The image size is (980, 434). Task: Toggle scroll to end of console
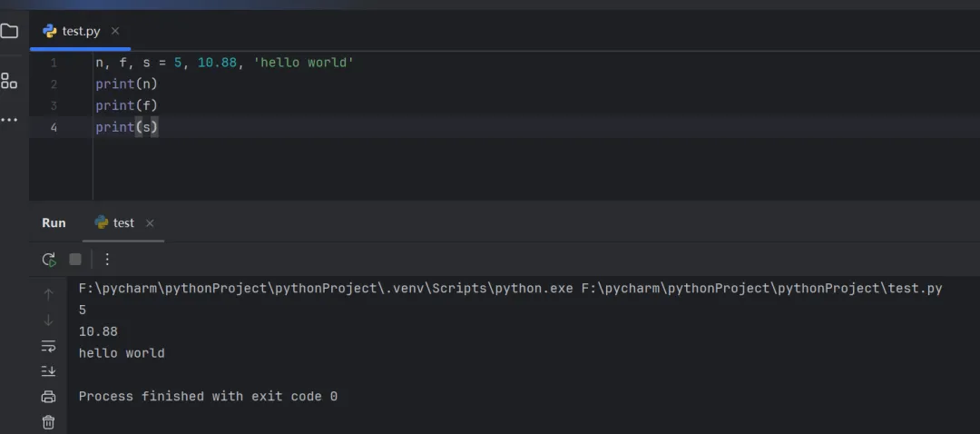49,370
